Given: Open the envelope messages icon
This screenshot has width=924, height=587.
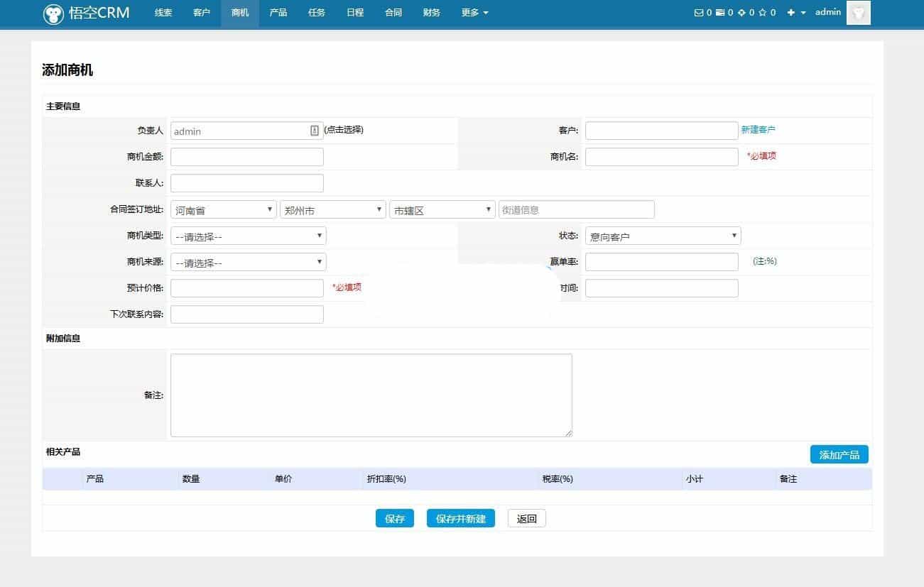Looking at the screenshot, I should pyautogui.click(x=698, y=13).
